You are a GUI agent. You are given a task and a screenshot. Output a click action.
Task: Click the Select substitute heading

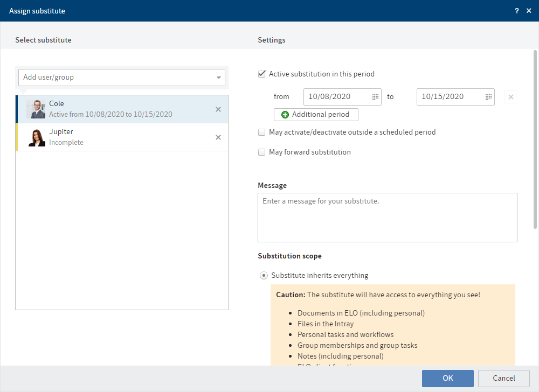tap(43, 40)
